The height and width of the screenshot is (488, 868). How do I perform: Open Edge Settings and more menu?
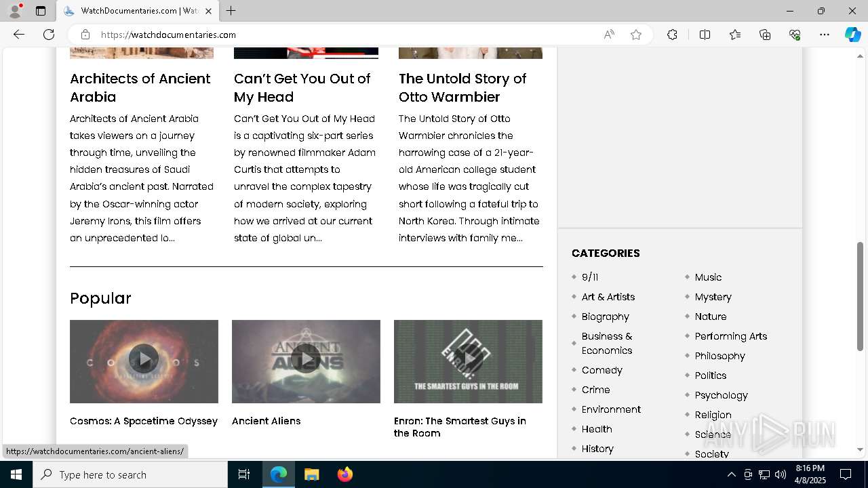[x=825, y=35]
